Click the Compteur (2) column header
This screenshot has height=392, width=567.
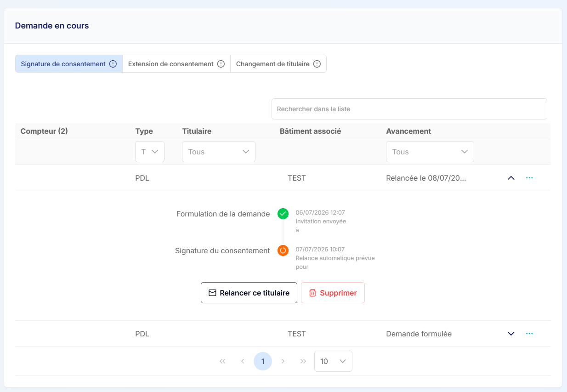click(44, 131)
